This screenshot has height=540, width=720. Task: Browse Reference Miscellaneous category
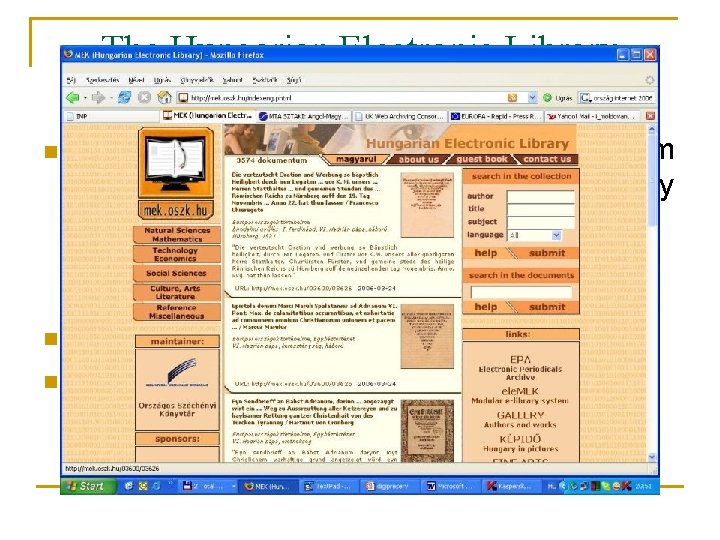(176, 312)
